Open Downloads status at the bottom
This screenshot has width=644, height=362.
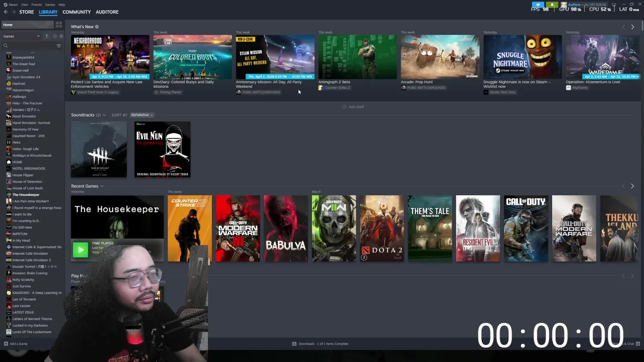(x=320, y=344)
